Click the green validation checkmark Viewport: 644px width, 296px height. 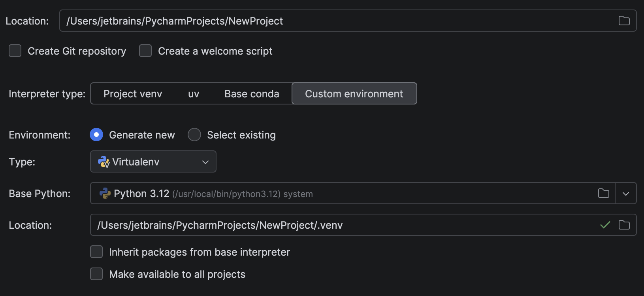pyautogui.click(x=605, y=225)
